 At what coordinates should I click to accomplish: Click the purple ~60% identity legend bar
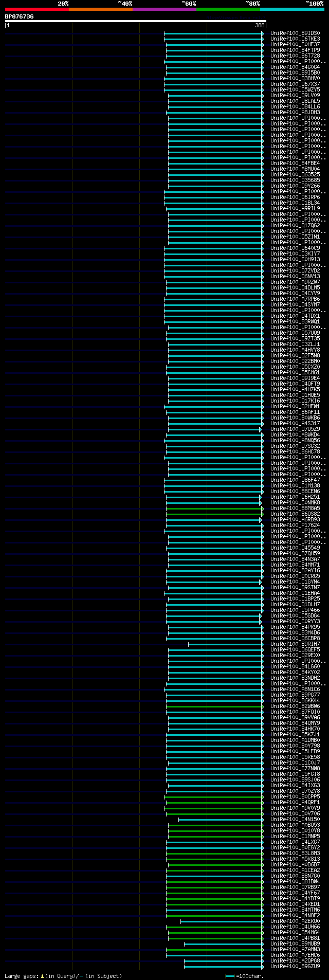tap(164, 9)
